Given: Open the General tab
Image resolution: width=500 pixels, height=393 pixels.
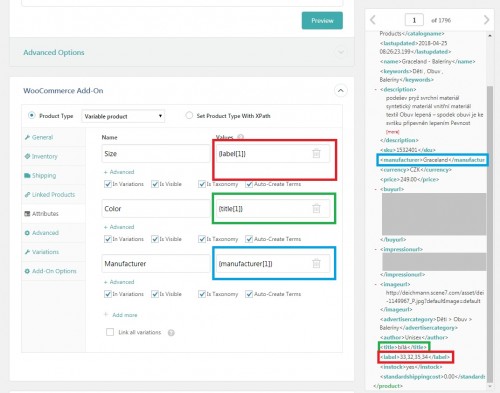Looking at the screenshot, I should 53,137.
